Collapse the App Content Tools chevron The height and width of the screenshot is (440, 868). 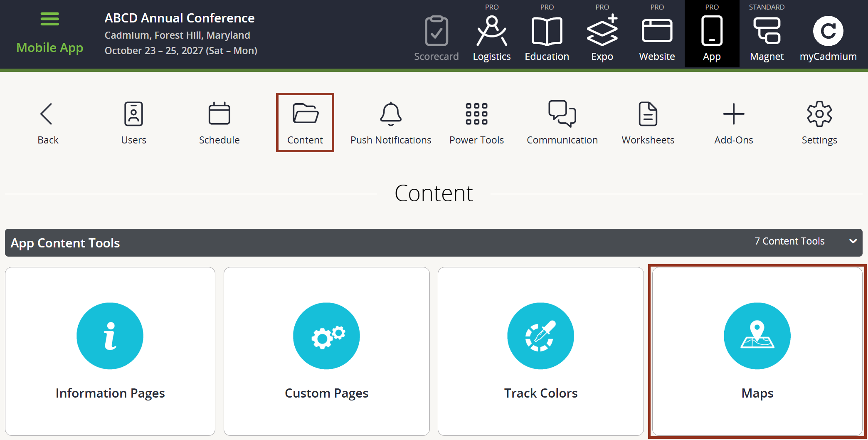[x=853, y=241]
